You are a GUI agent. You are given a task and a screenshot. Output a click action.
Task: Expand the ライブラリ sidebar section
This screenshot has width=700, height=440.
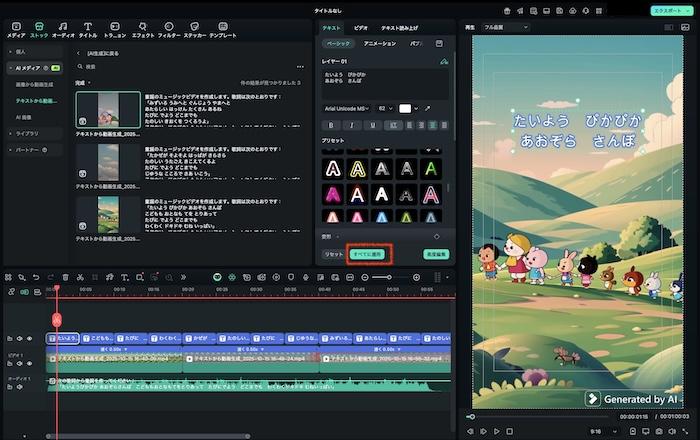[34, 133]
